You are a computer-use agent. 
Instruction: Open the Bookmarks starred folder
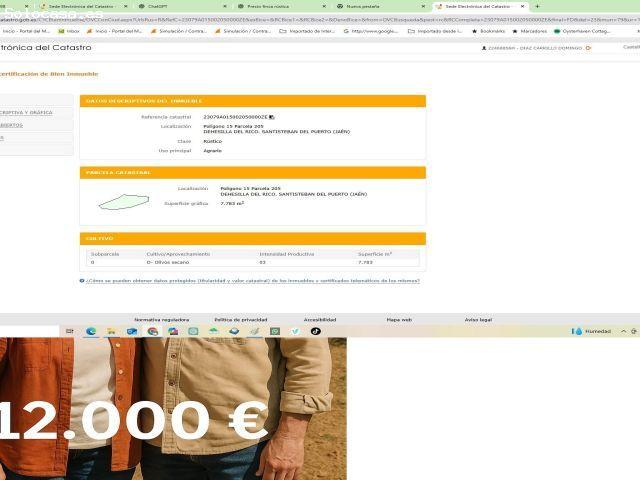489,31
